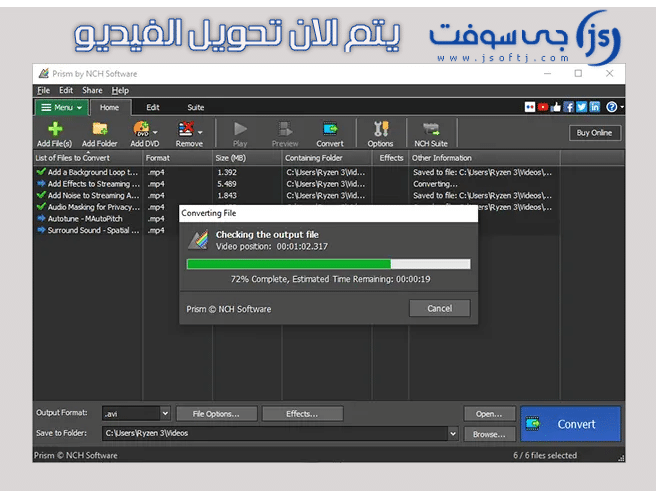Click the Convert icon in toolbar
Image resolution: width=656 pixels, height=491 pixels.
[x=330, y=129]
